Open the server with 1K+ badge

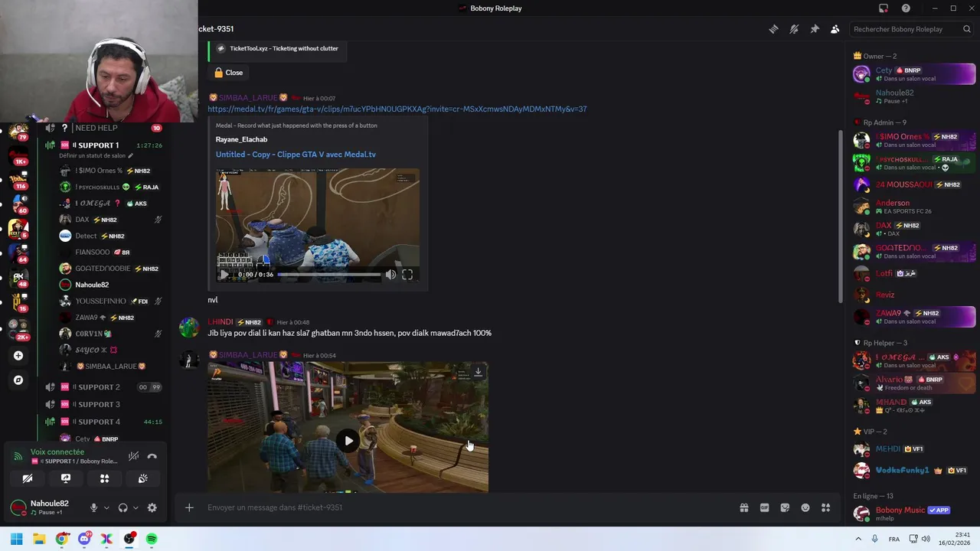click(18, 155)
